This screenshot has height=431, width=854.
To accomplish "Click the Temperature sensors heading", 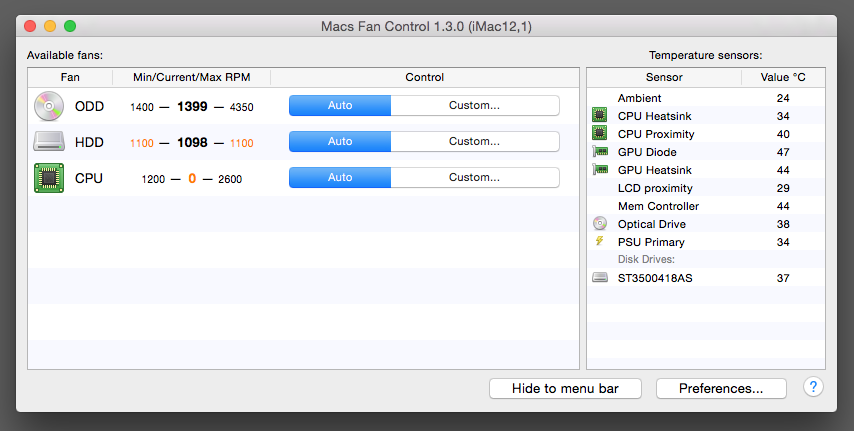I will click(706, 55).
